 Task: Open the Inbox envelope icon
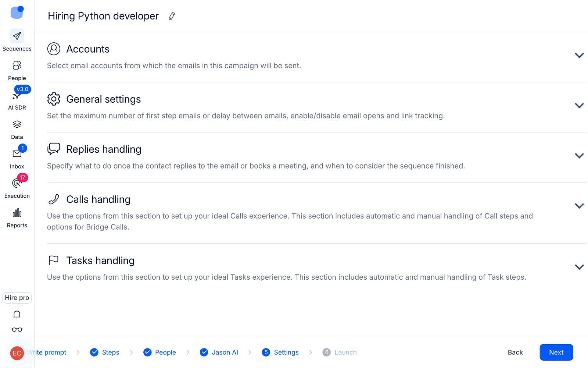click(17, 154)
